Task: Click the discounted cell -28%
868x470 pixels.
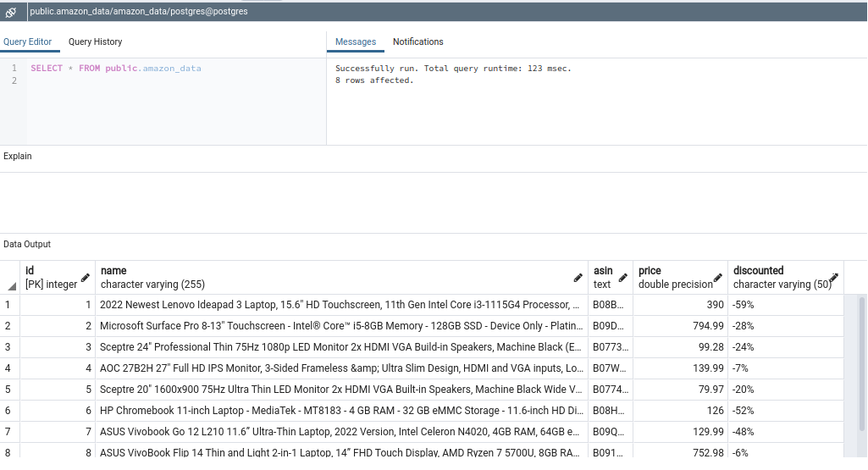Action: click(x=786, y=326)
